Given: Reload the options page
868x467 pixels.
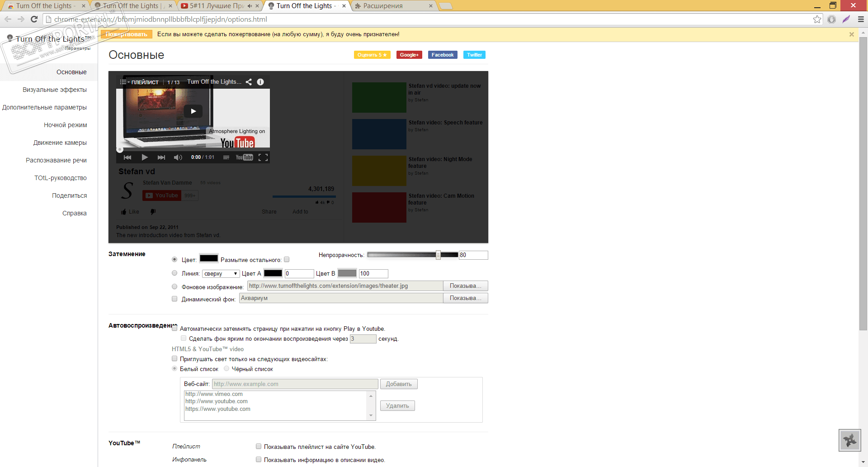Looking at the screenshot, I should point(34,19).
